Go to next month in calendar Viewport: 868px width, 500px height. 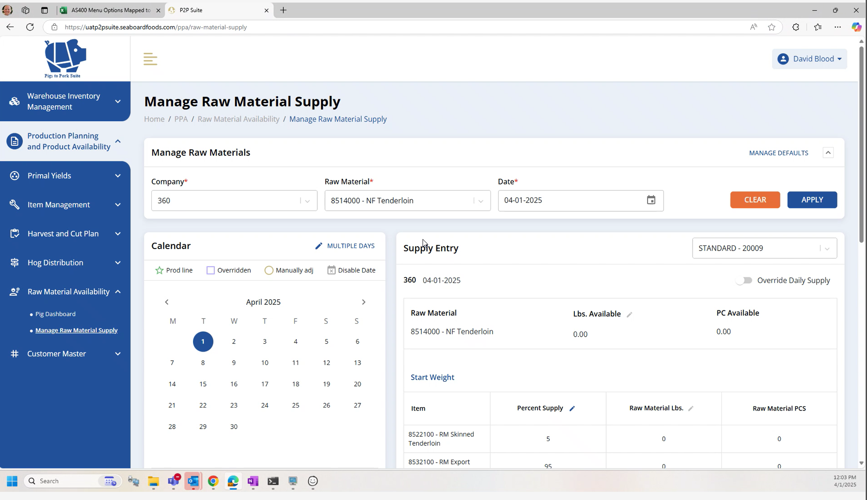click(364, 302)
